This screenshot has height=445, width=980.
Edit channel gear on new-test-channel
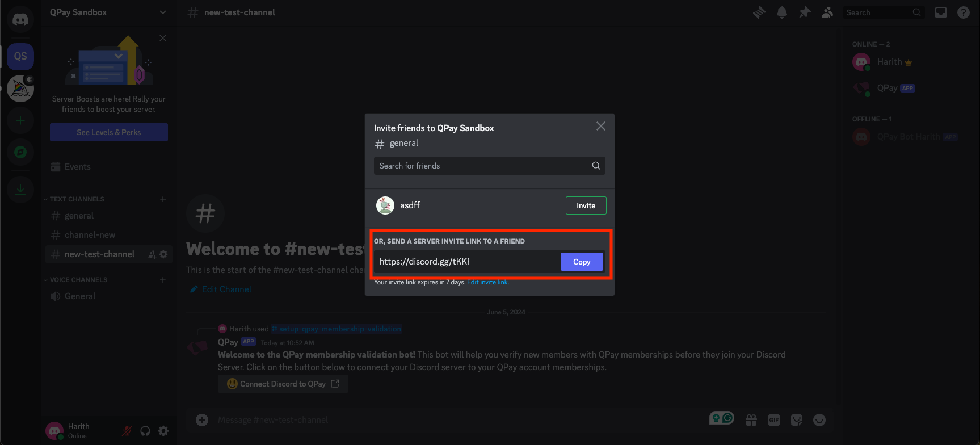point(163,255)
